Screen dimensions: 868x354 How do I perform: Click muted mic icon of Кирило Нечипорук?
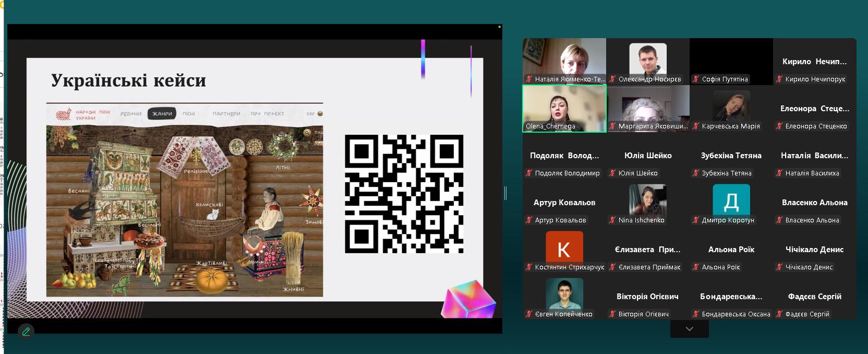tap(779, 79)
